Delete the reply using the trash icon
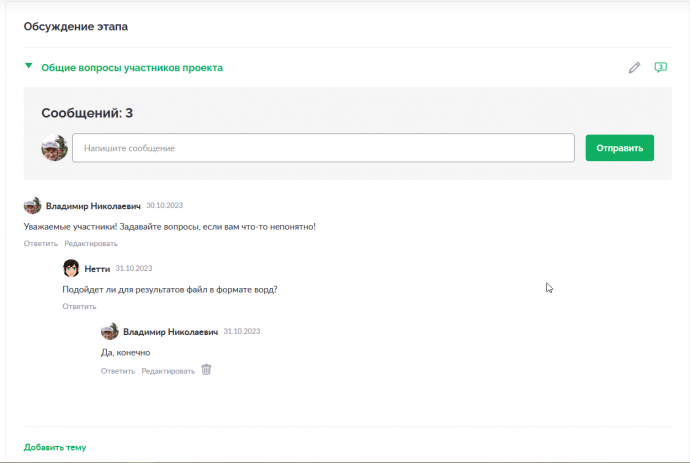The height and width of the screenshot is (463, 690). point(206,370)
